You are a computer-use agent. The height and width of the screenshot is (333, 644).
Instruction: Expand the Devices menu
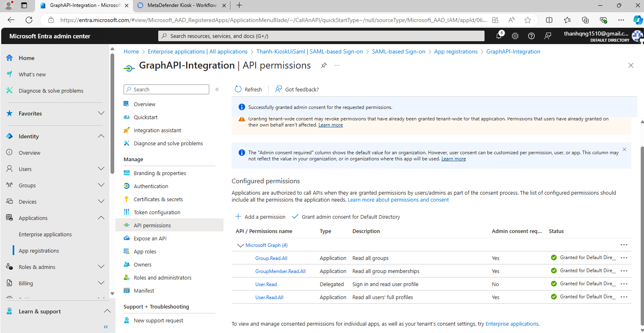(101, 201)
